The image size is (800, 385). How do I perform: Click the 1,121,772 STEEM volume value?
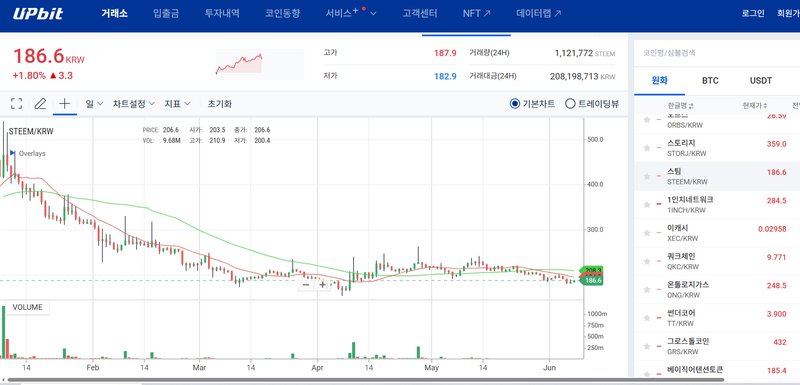[x=585, y=53]
